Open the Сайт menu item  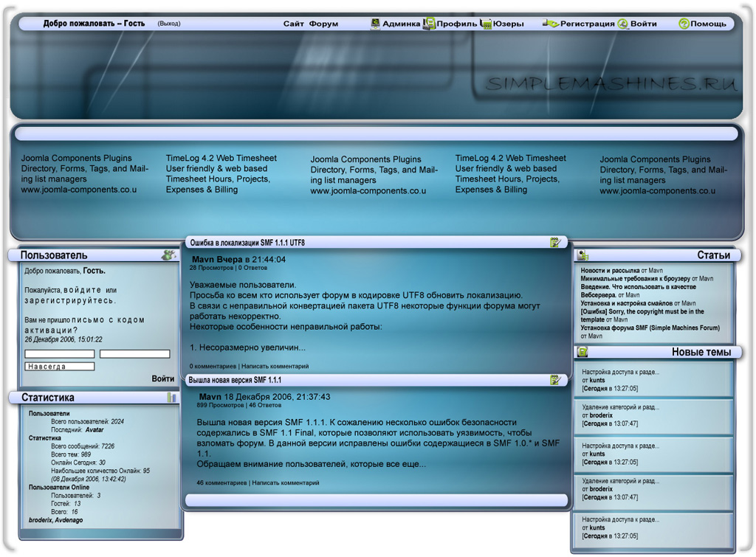pos(293,24)
